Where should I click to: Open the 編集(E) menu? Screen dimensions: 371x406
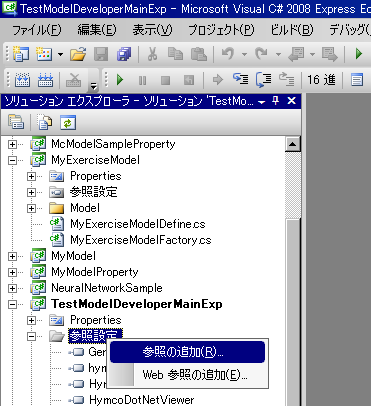[97, 30]
